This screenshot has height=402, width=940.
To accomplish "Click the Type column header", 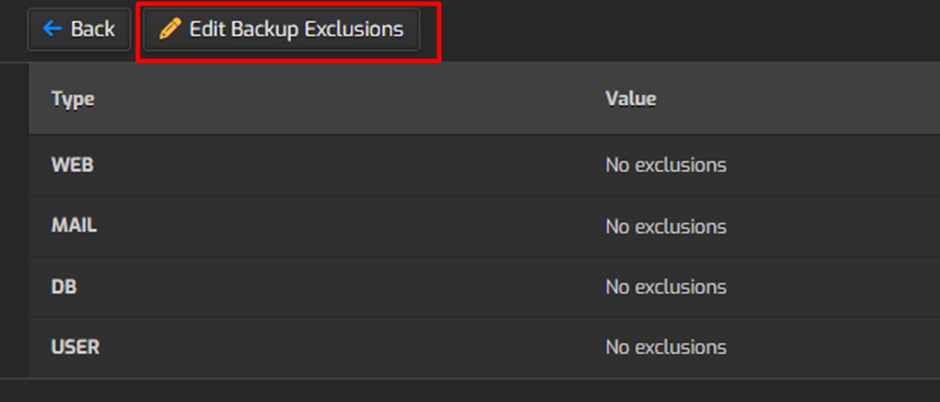I will [x=73, y=98].
